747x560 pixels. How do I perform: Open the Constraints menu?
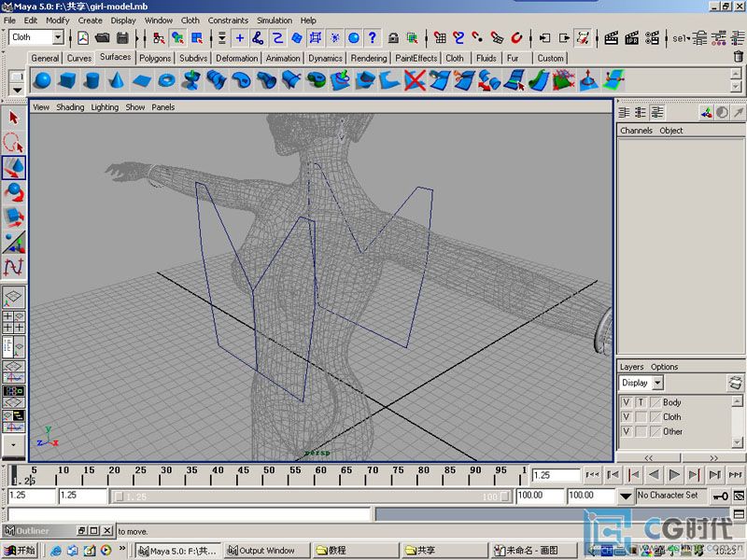pyautogui.click(x=228, y=21)
